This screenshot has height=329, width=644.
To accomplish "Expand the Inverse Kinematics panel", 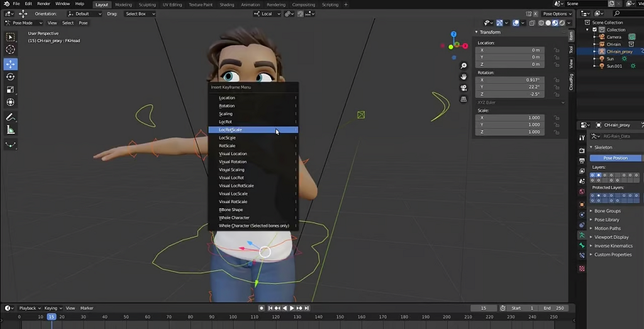I will (x=613, y=246).
